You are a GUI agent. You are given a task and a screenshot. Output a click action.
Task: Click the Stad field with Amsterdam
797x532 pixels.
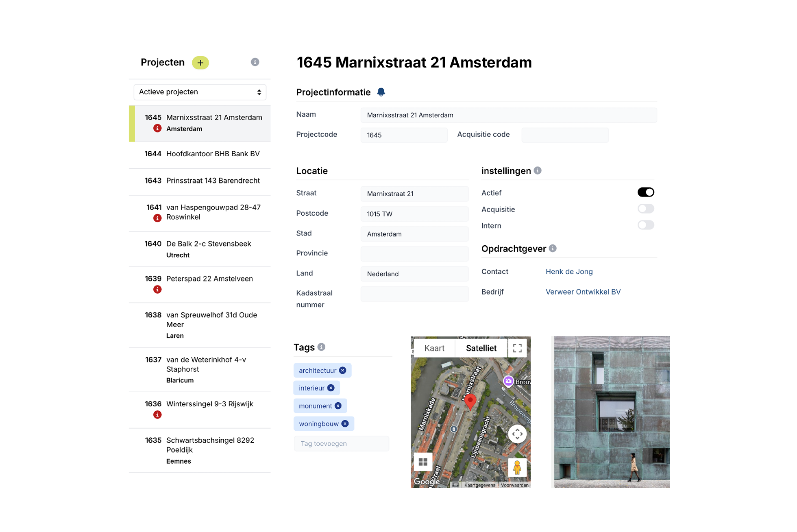coord(414,234)
